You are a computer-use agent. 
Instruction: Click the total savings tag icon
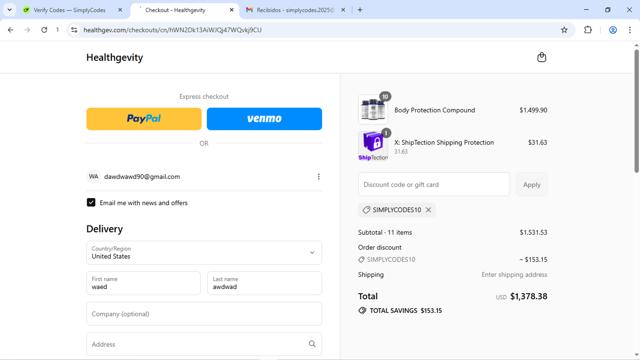pos(362,311)
